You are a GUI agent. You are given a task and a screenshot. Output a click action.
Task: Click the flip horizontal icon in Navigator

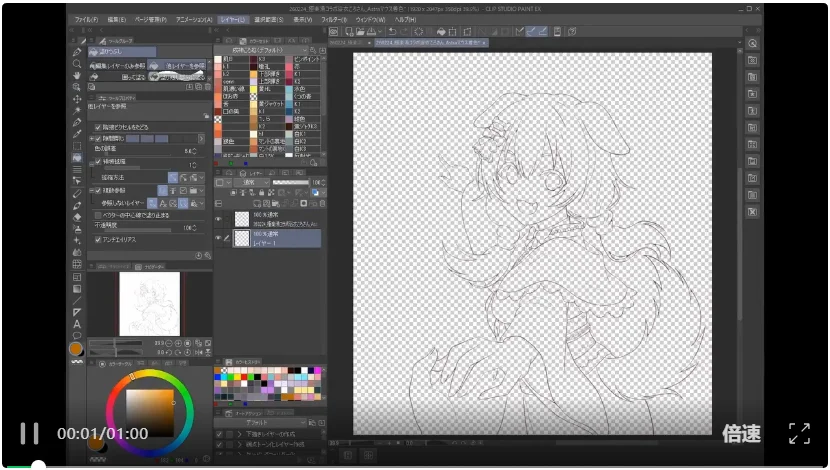coord(199,352)
